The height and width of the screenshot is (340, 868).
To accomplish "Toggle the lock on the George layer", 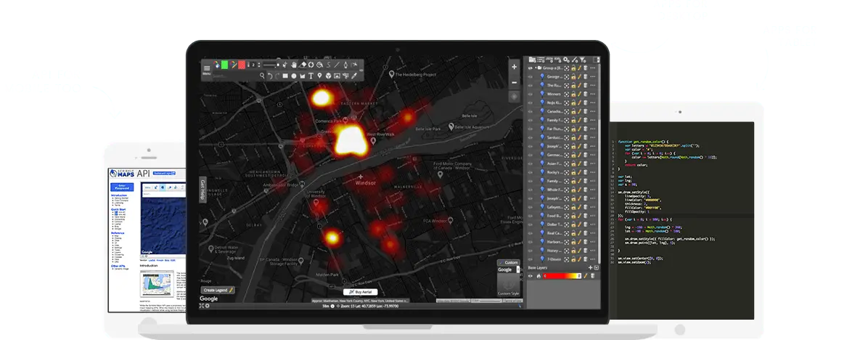I will [573, 76].
